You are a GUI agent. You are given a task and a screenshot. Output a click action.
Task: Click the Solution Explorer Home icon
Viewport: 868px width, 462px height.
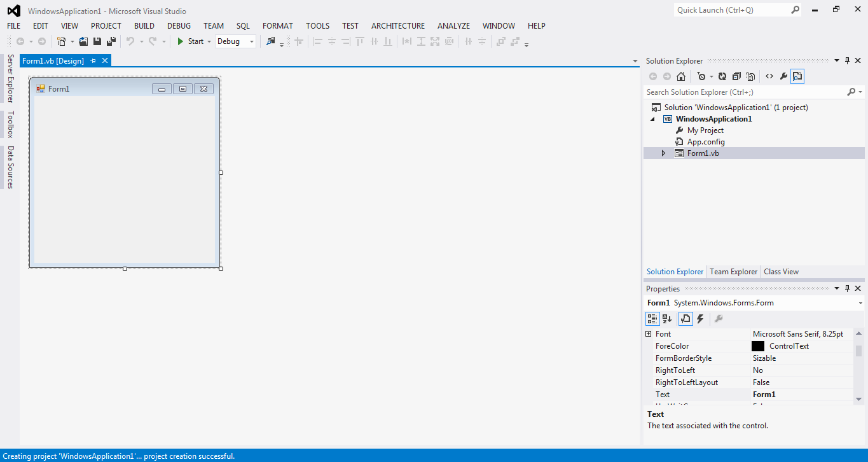point(681,76)
